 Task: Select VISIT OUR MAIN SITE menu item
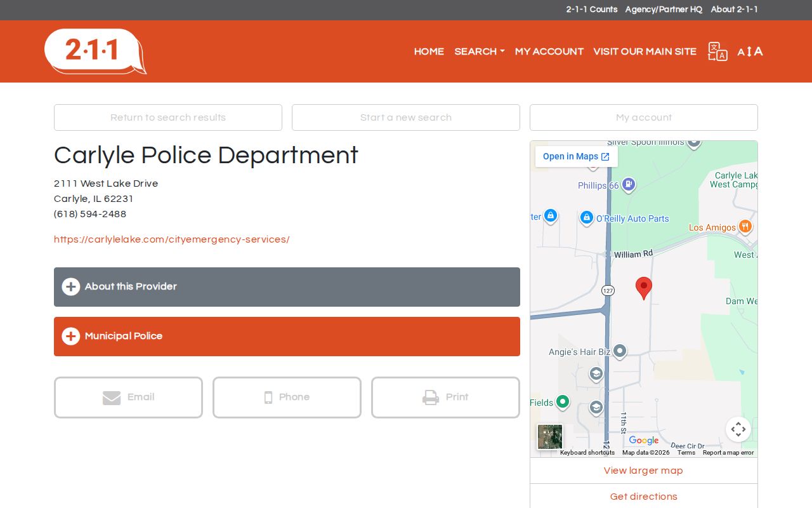pyautogui.click(x=645, y=51)
